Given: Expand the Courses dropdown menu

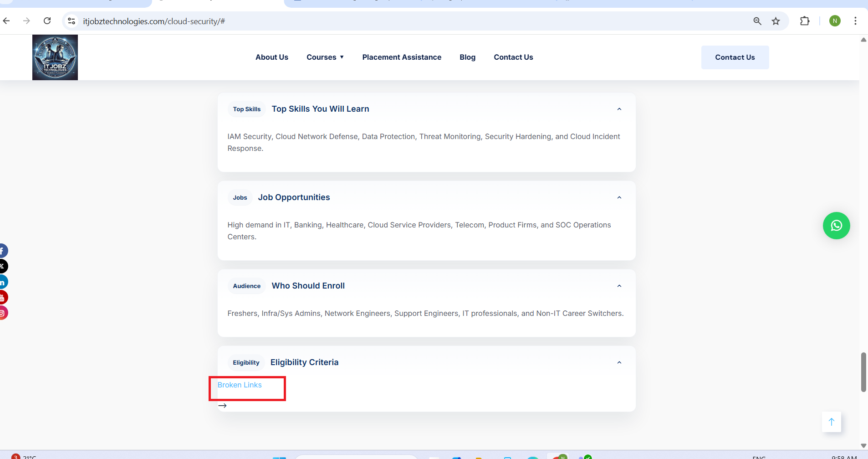Looking at the screenshot, I should [325, 57].
